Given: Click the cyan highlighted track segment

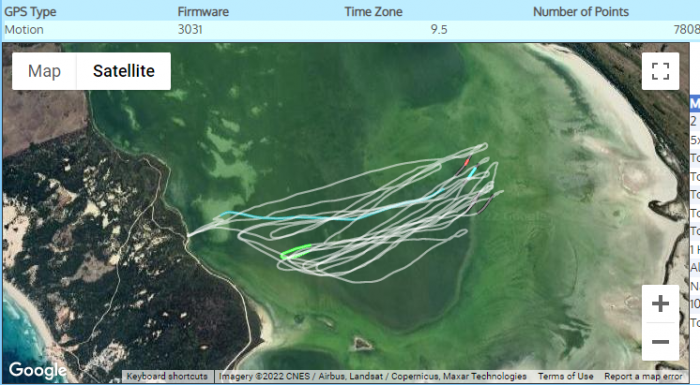Looking at the screenshot, I should (x=330, y=217).
